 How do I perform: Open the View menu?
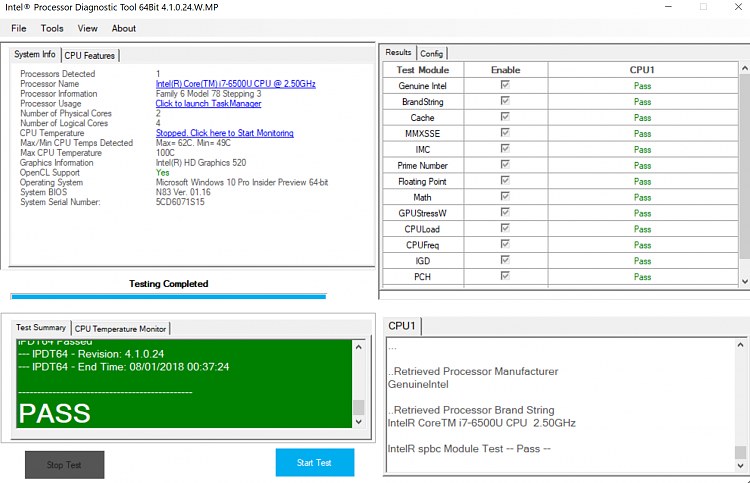tap(88, 28)
